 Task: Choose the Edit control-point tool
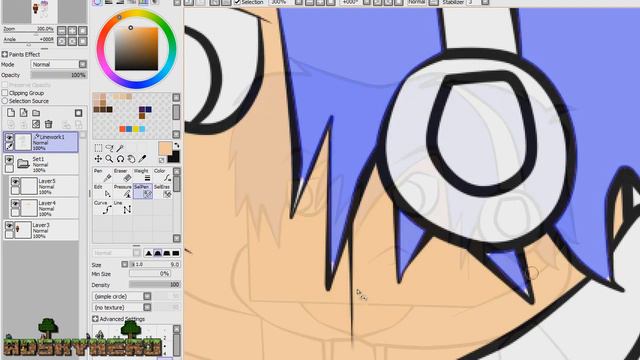pos(102,191)
